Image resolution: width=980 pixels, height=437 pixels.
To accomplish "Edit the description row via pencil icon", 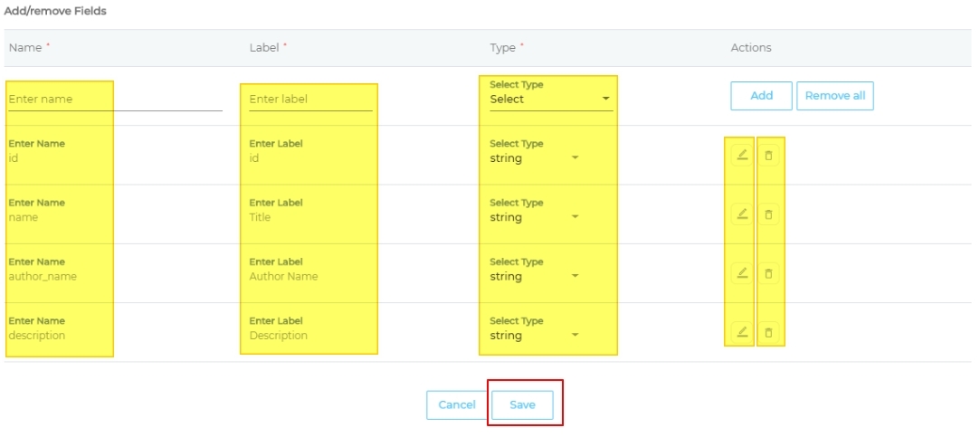I will coord(742,332).
